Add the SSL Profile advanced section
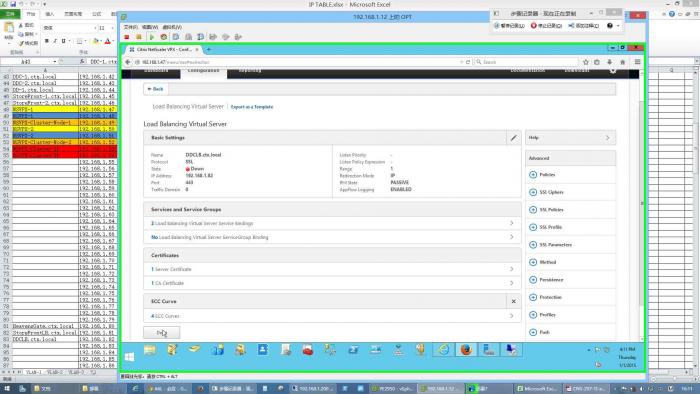Screen dimensions: 700x394 [533, 227]
